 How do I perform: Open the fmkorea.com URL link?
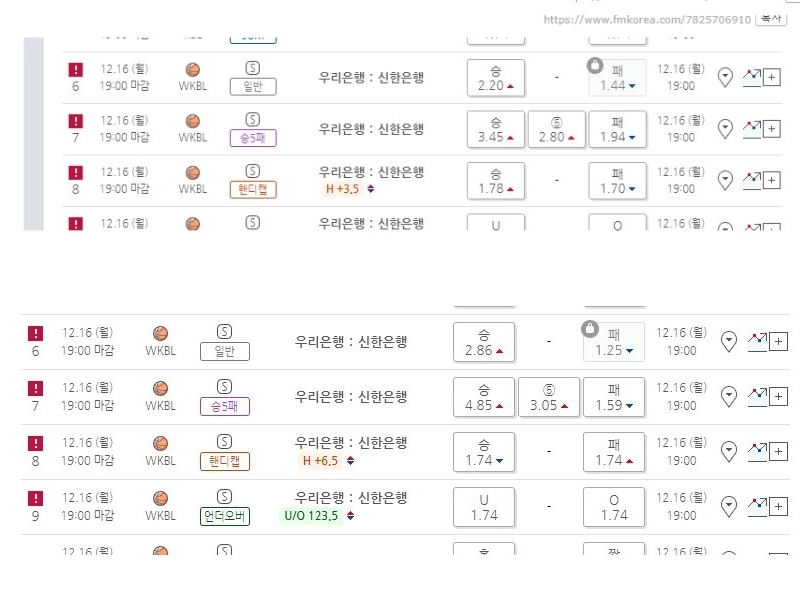pyautogui.click(x=647, y=20)
